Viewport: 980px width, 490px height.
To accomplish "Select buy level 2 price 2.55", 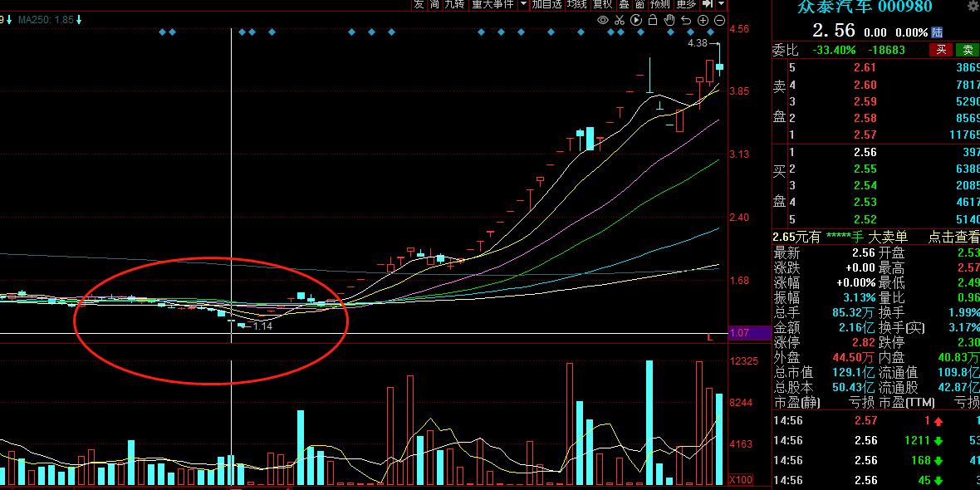I will tap(865, 169).
